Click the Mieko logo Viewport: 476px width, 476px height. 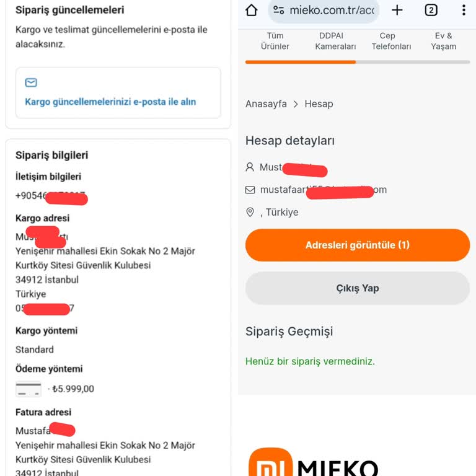pos(313,465)
